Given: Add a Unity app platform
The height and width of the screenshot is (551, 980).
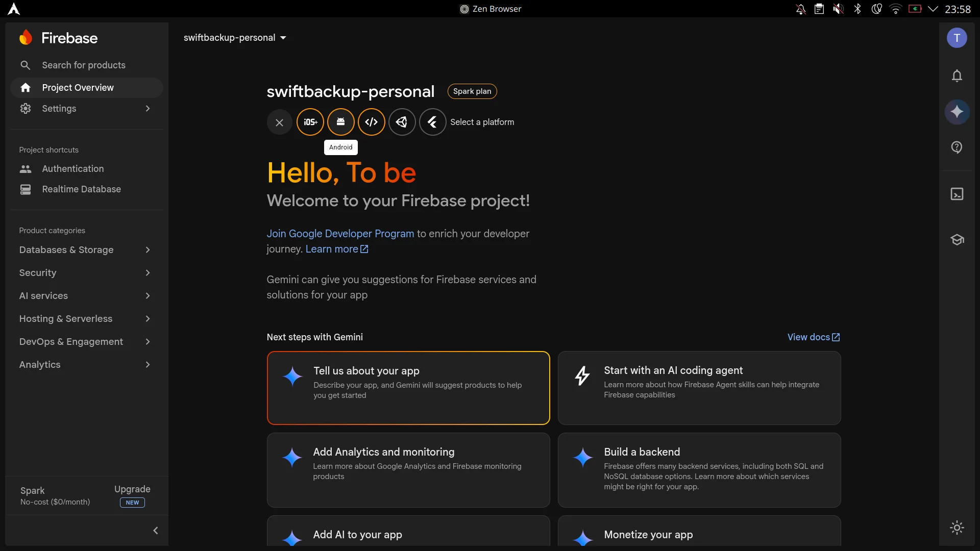Looking at the screenshot, I should pyautogui.click(x=402, y=122).
